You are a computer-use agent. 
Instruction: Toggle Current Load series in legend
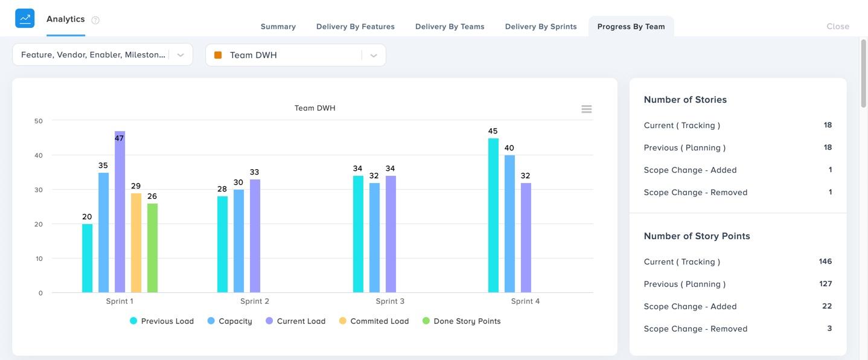coord(295,321)
